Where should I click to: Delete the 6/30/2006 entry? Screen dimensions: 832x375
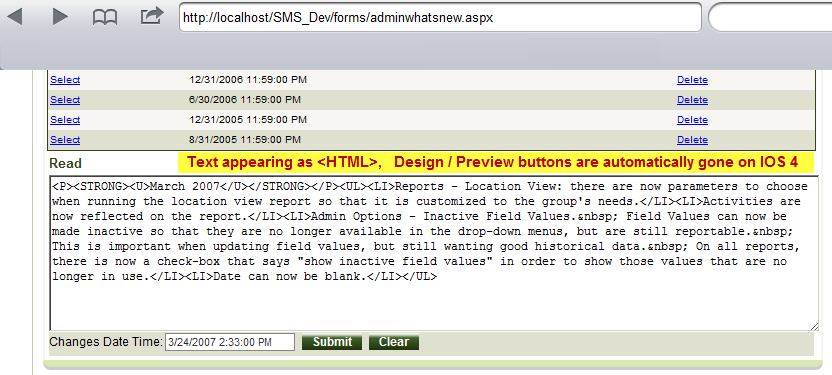tap(692, 100)
